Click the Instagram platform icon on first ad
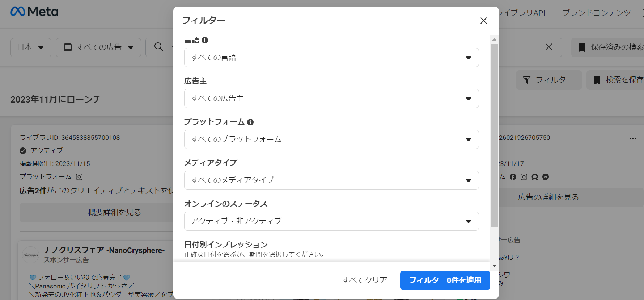Image resolution: width=644 pixels, height=300 pixels. tap(79, 177)
